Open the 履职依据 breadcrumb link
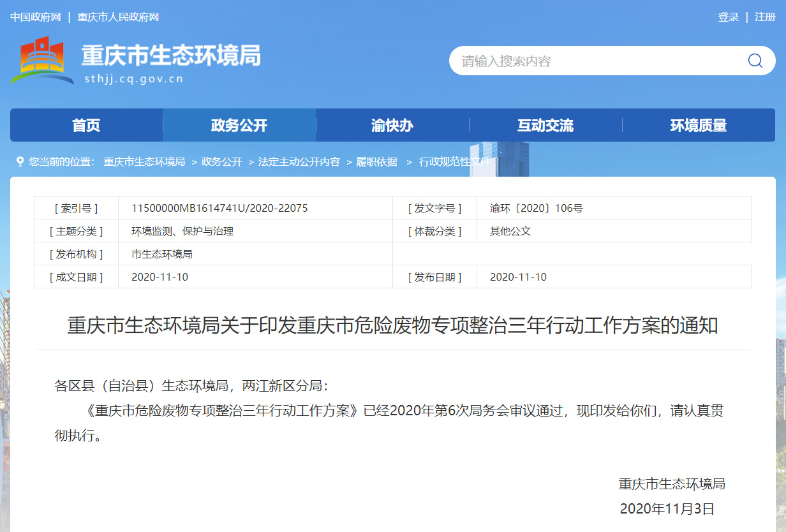 click(x=376, y=162)
